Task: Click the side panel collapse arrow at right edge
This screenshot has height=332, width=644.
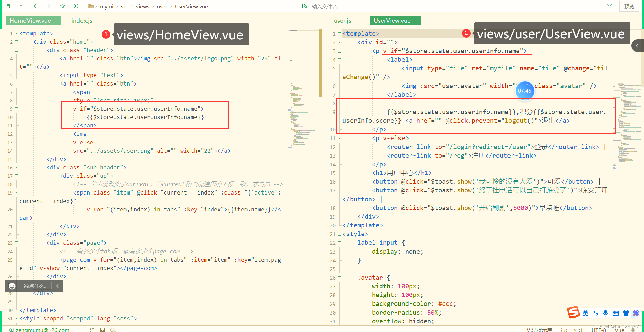Action: click(637, 46)
